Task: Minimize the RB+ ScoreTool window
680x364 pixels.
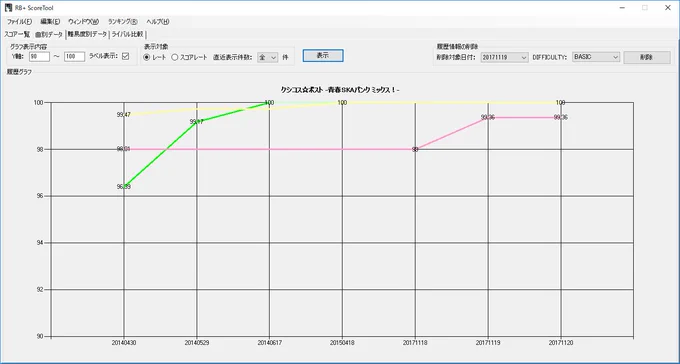Action: (x=622, y=8)
